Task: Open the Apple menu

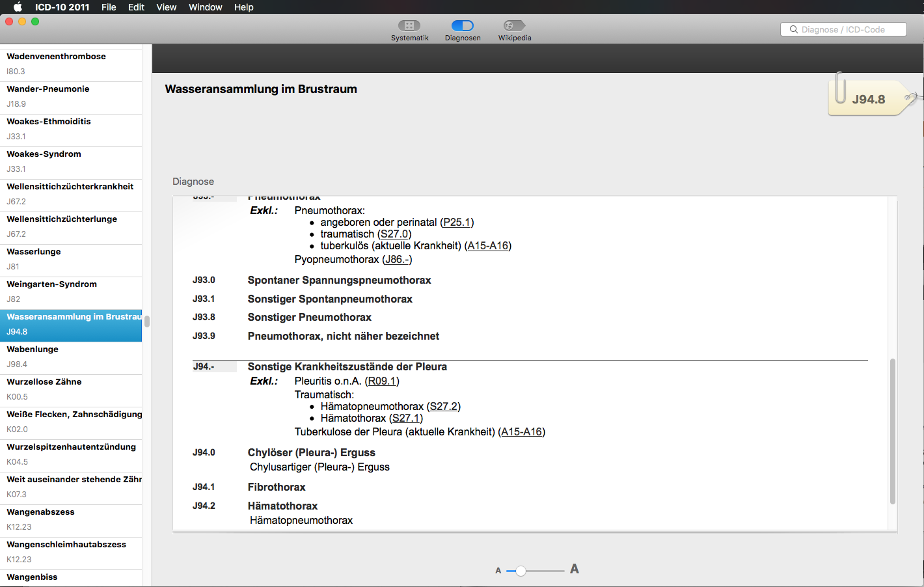Action: point(17,7)
